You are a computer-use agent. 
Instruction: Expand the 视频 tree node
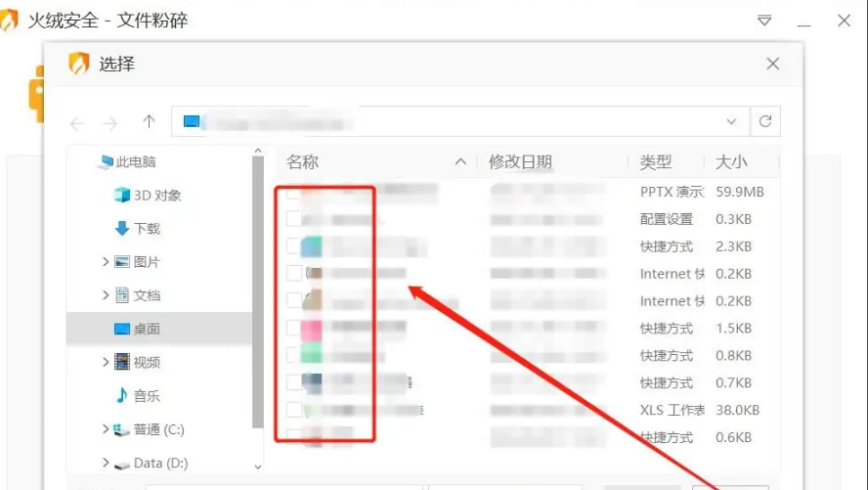tap(106, 362)
